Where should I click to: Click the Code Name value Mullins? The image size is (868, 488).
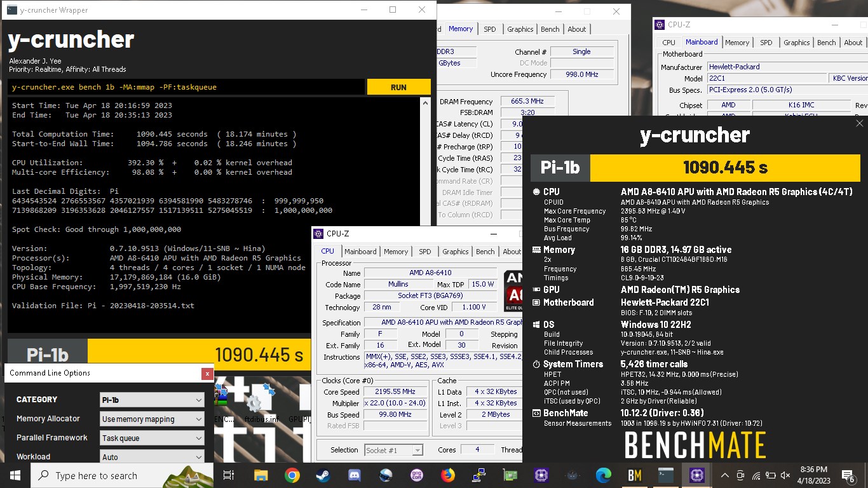tap(398, 285)
